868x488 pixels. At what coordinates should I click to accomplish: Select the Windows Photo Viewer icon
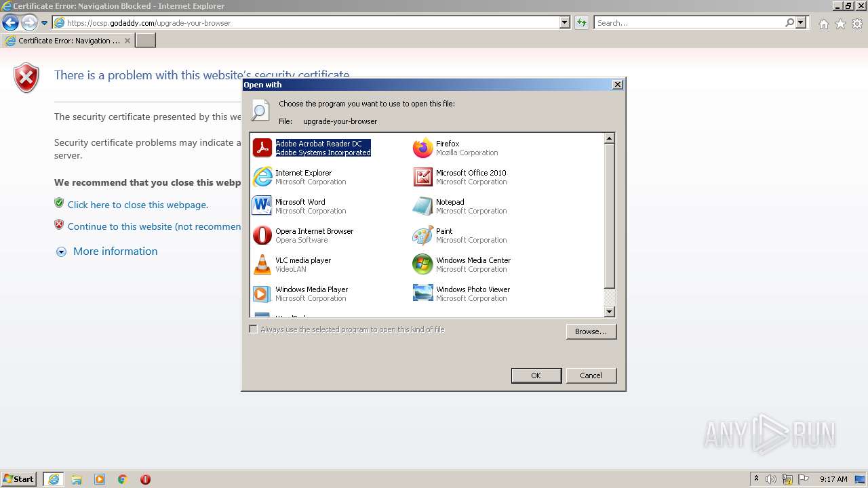(x=423, y=293)
